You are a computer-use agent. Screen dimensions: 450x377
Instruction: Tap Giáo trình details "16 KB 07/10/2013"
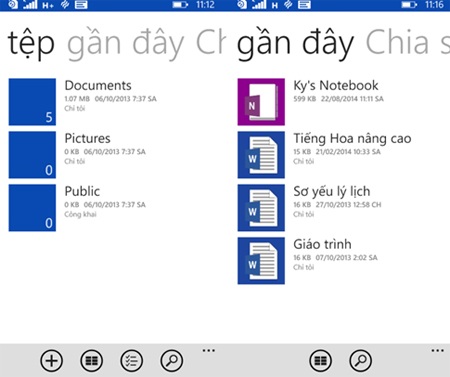(335, 257)
